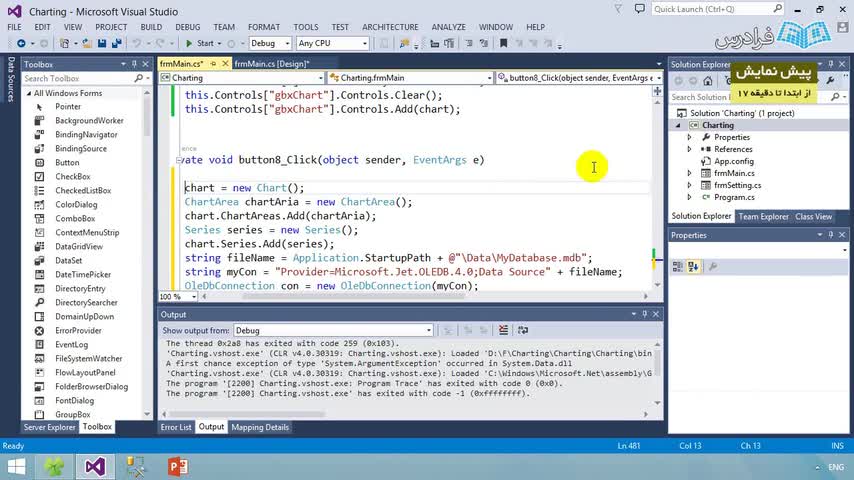The image size is (854, 480).
Task: Toggle word wrap icon in Output panel
Action: click(x=523, y=330)
